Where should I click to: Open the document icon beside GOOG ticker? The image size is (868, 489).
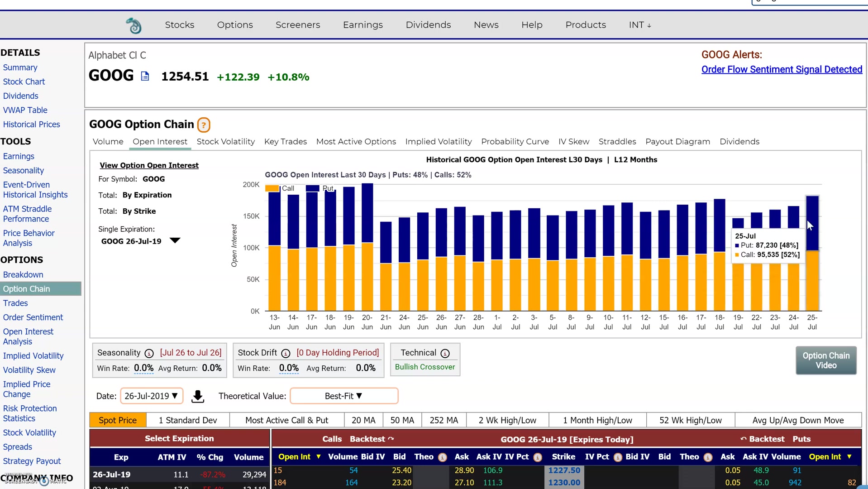point(145,76)
